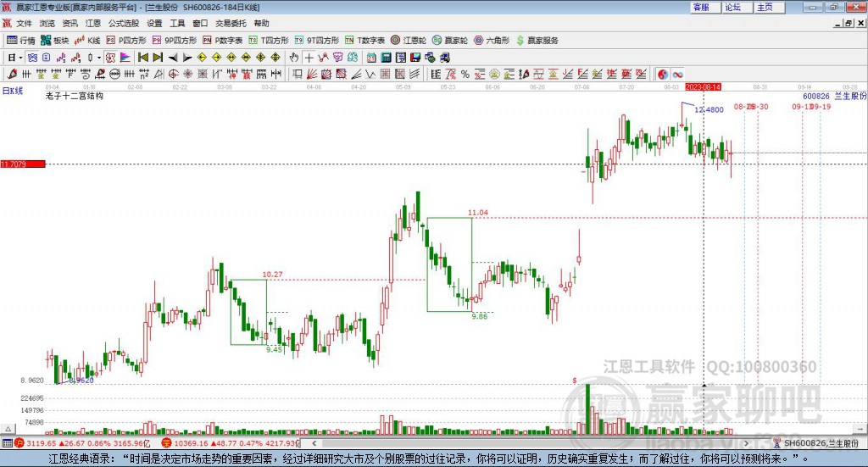
Task: Open the 六角形 hexagon tool
Action: pyautogui.click(x=492, y=41)
